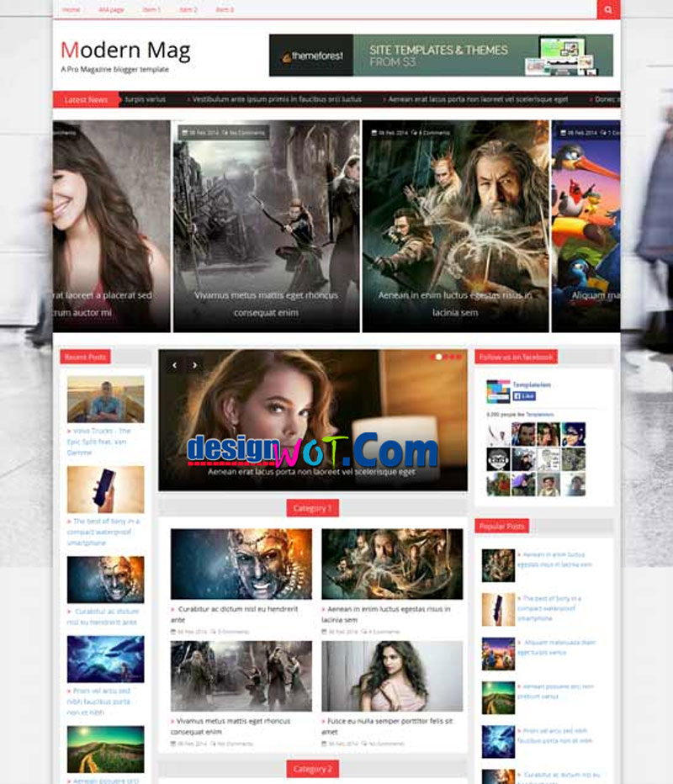The image size is (673, 784).
Task: Select the first featured slider dot
Action: point(432,357)
